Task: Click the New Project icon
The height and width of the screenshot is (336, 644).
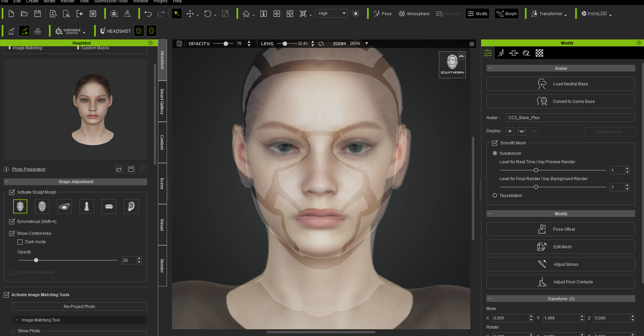Action: point(11,13)
